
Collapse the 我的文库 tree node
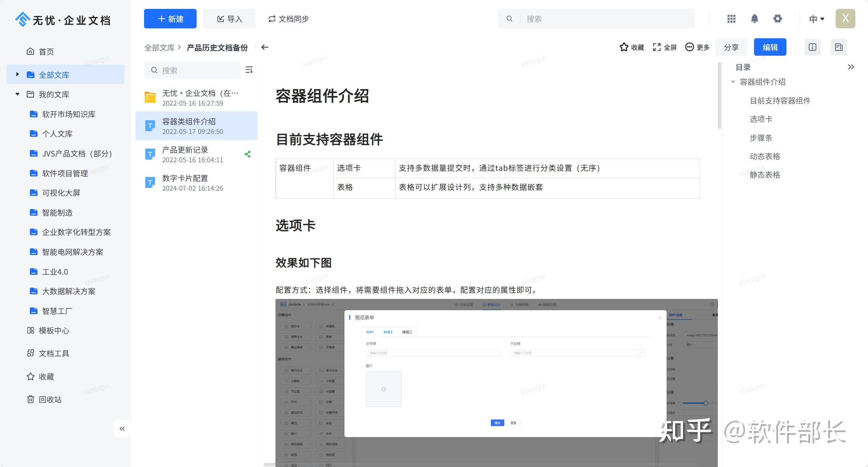(x=17, y=94)
